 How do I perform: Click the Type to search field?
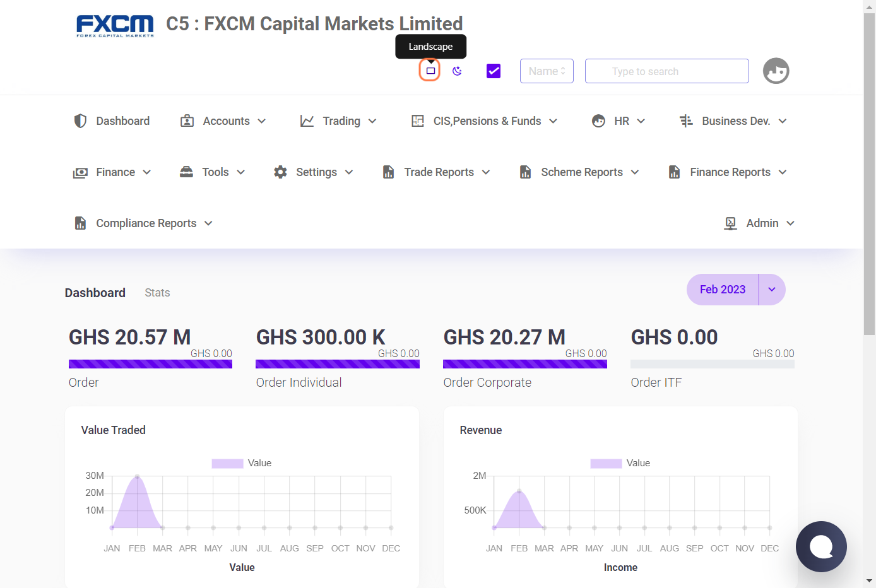coord(666,71)
